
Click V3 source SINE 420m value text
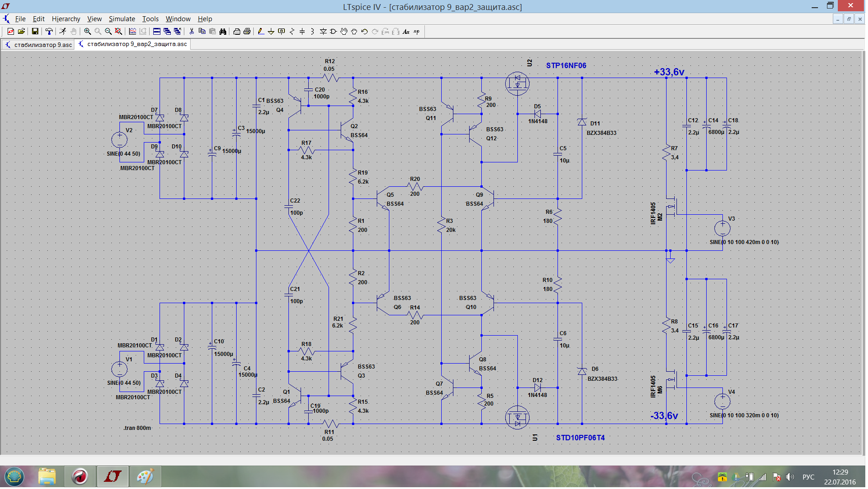pos(745,242)
